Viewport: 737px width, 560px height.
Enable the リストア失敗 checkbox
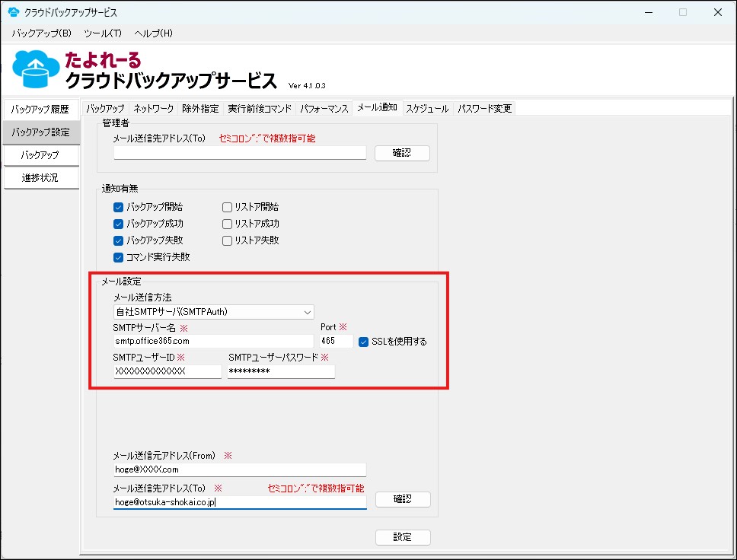point(227,240)
